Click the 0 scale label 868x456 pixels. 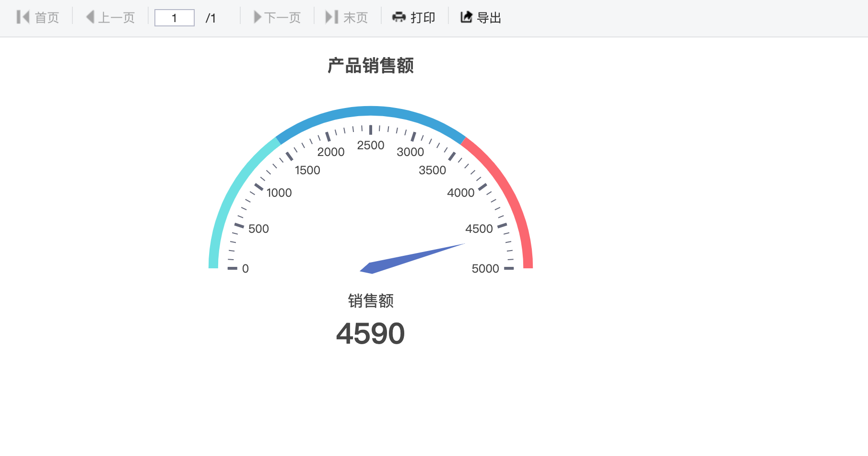point(246,268)
